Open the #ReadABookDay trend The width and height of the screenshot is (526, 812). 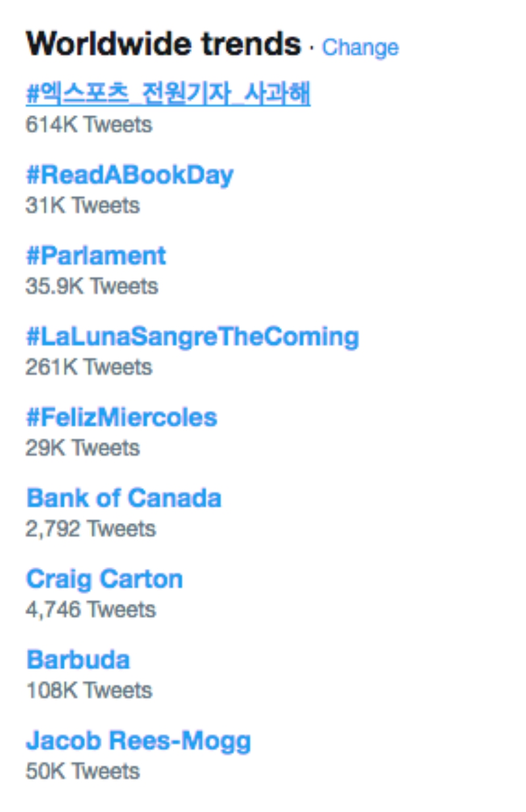point(130,175)
